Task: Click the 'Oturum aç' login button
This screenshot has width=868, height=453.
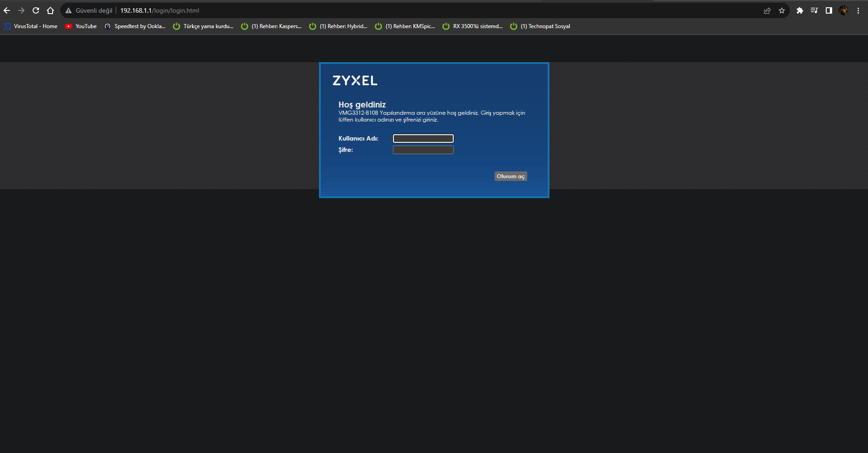Action: pos(511,176)
